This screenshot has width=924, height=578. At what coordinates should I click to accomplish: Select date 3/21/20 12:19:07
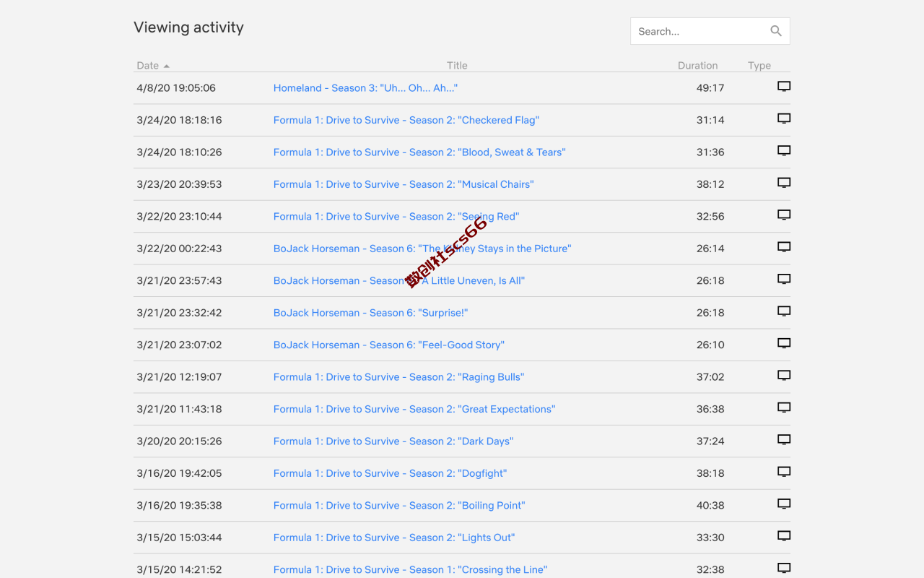179,377
